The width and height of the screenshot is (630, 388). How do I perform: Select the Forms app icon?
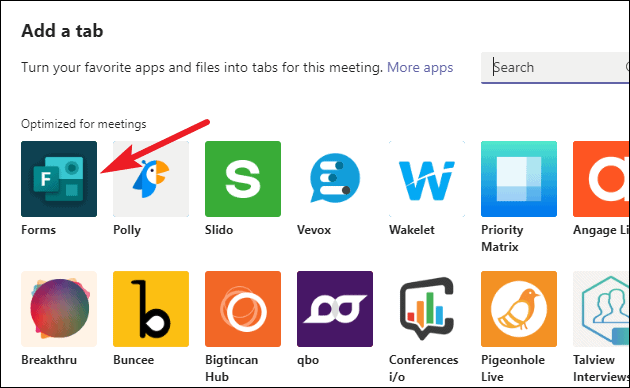click(59, 179)
